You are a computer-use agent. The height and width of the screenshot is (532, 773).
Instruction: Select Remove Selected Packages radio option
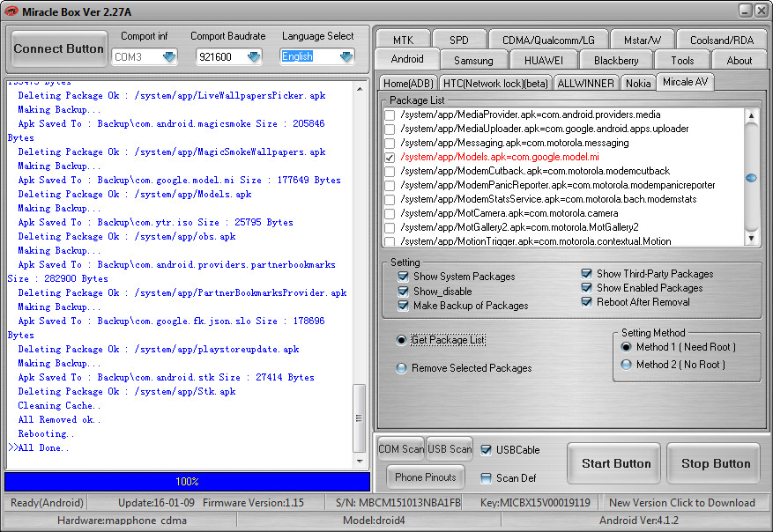point(402,368)
